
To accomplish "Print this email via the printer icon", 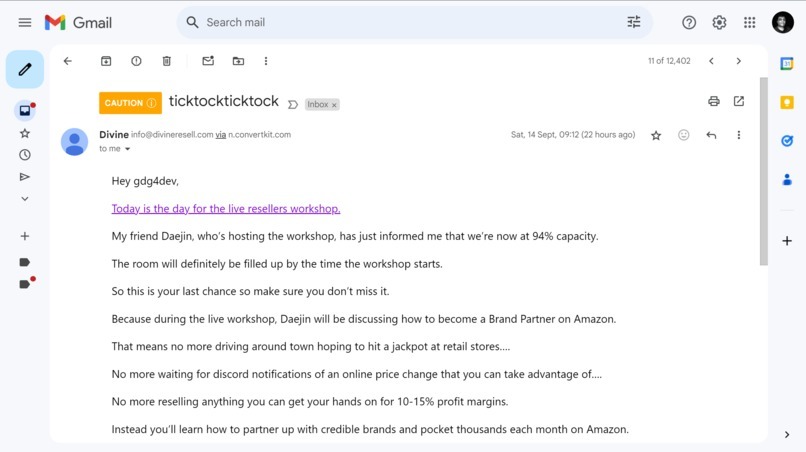I will (x=713, y=101).
